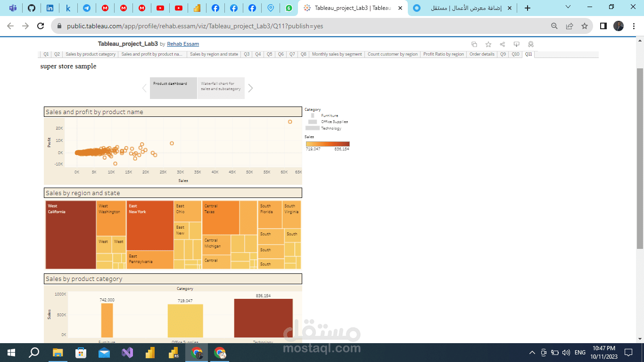Viewport: 644px width, 362px height.
Task: Download the Tableau viz
Action: coord(517,44)
